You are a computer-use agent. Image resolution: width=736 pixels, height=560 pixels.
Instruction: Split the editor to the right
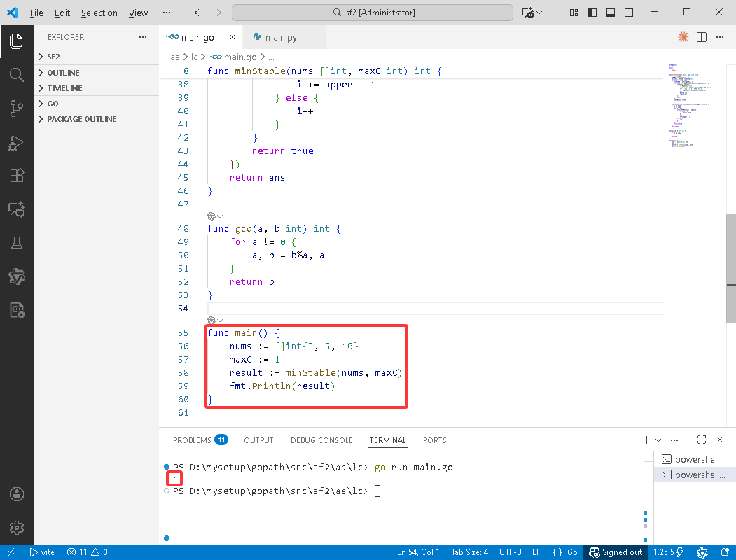(702, 37)
